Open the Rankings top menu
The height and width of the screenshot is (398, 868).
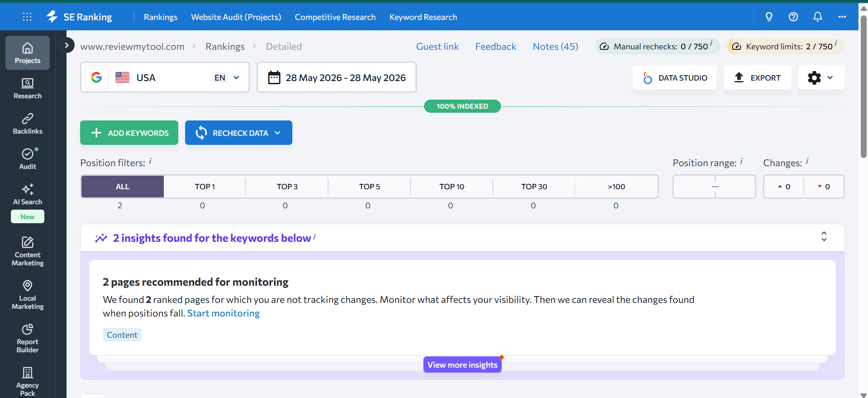point(161,17)
